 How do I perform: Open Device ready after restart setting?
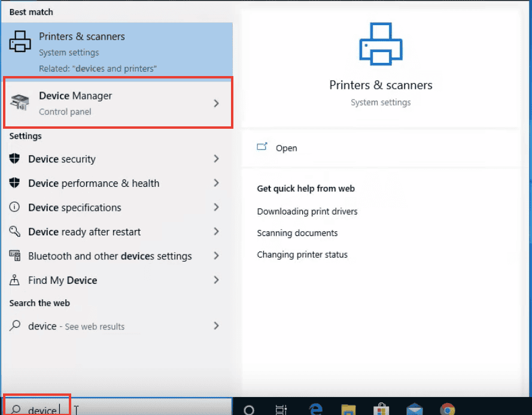point(117,232)
